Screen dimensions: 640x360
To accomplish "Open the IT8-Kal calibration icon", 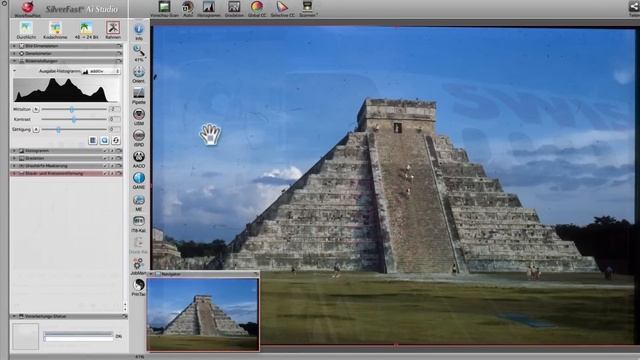I will tap(139, 221).
